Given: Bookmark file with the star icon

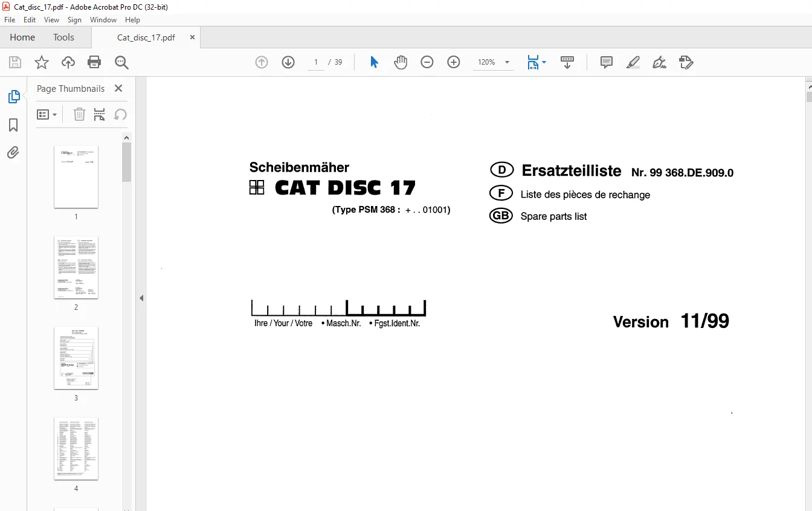Looking at the screenshot, I should coord(41,62).
